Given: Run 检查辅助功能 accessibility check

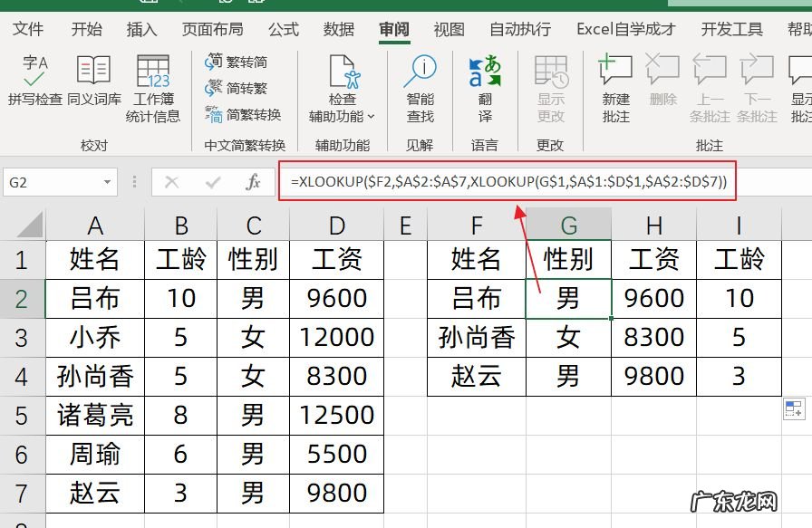Looking at the screenshot, I should click(343, 72).
